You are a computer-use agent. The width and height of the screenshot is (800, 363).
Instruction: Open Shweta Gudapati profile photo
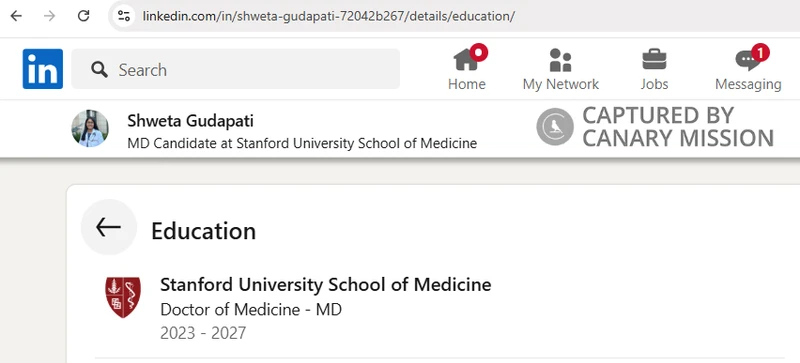pyautogui.click(x=90, y=128)
